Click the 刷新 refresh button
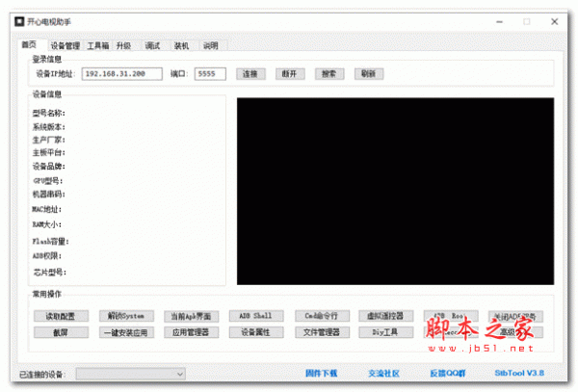Image resolution: width=578 pixels, height=392 pixels. pyautogui.click(x=369, y=74)
